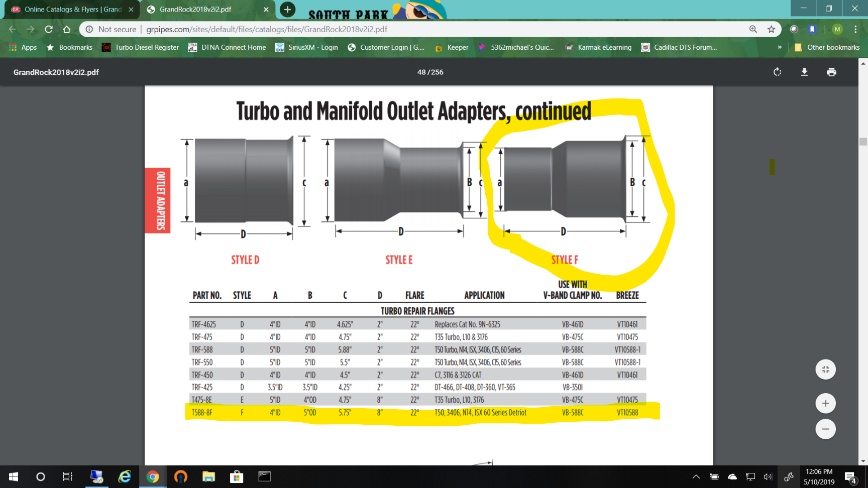868x488 pixels.
Task: Close the Online Catalogs & Flyers tab
Action: 131,9
